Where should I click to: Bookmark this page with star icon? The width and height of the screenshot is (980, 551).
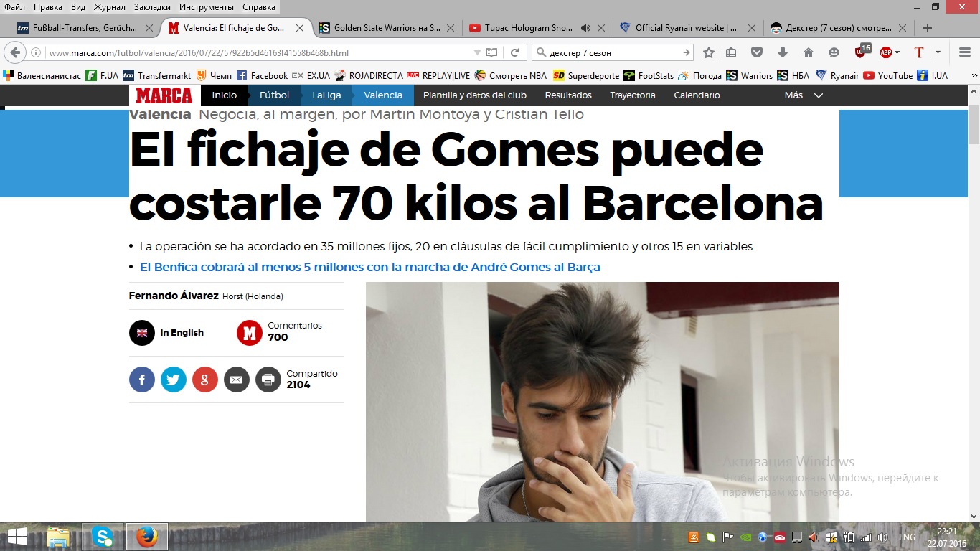coord(709,52)
